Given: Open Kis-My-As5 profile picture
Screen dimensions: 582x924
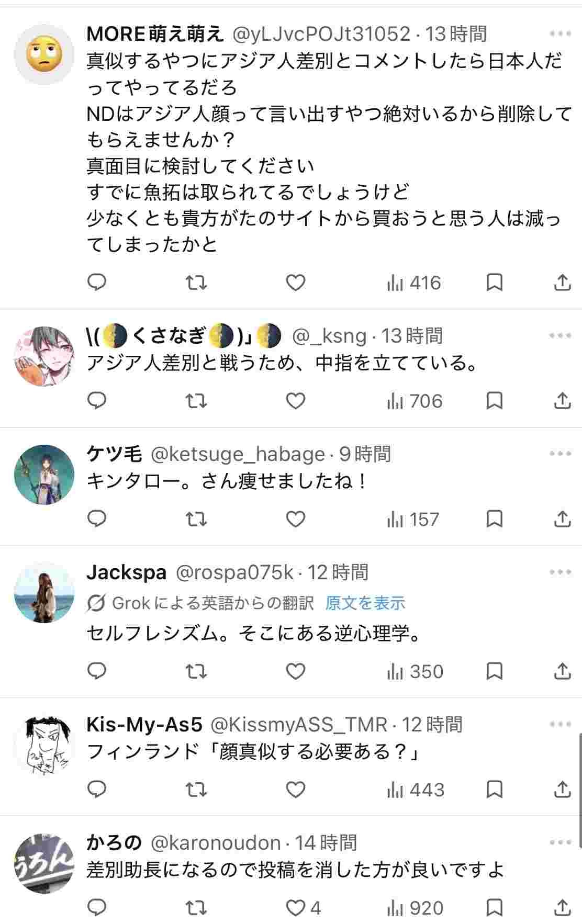Looking at the screenshot, I should (44, 746).
